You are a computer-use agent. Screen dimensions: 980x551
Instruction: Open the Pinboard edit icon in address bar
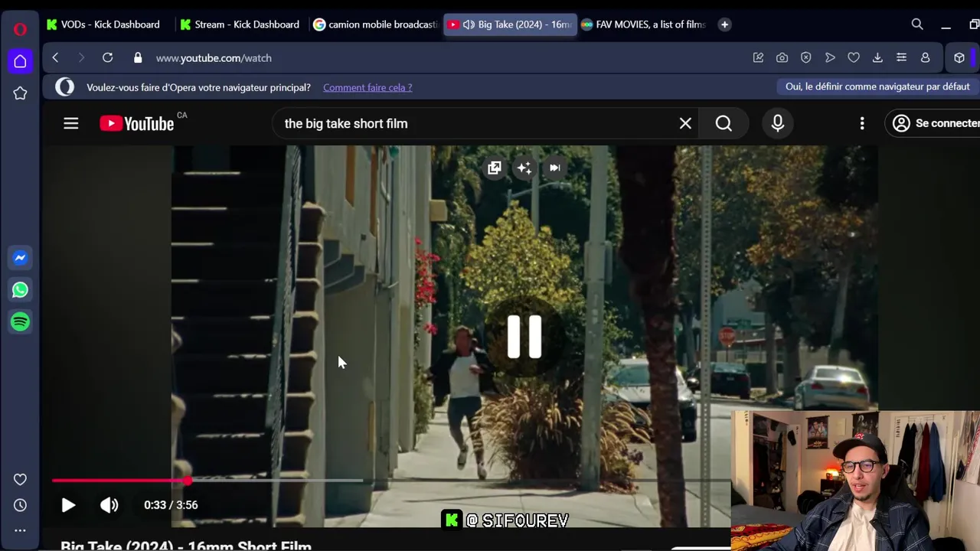point(758,57)
